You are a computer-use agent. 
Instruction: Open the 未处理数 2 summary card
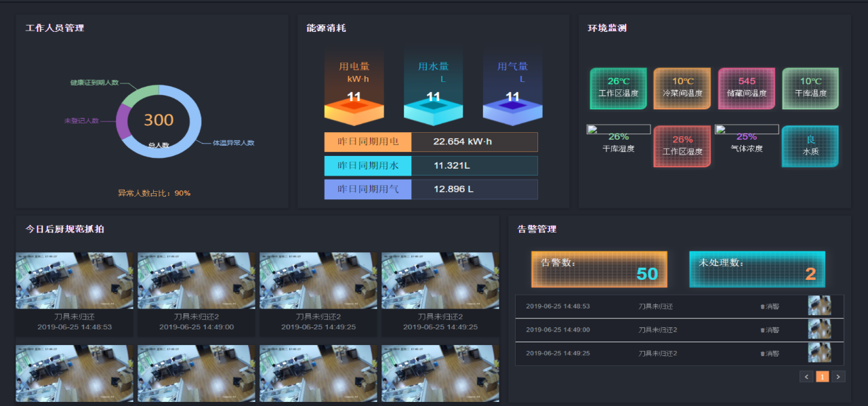click(757, 269)
